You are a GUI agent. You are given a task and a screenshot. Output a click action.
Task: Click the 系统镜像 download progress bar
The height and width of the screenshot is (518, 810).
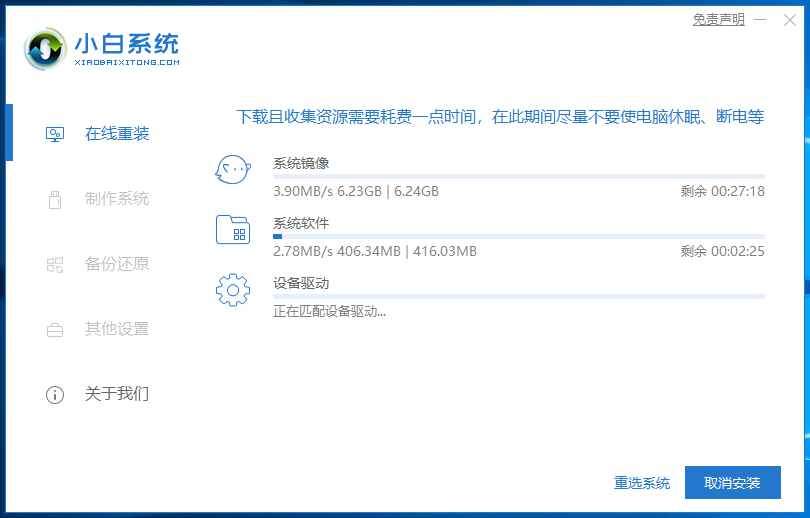point(518,177)
